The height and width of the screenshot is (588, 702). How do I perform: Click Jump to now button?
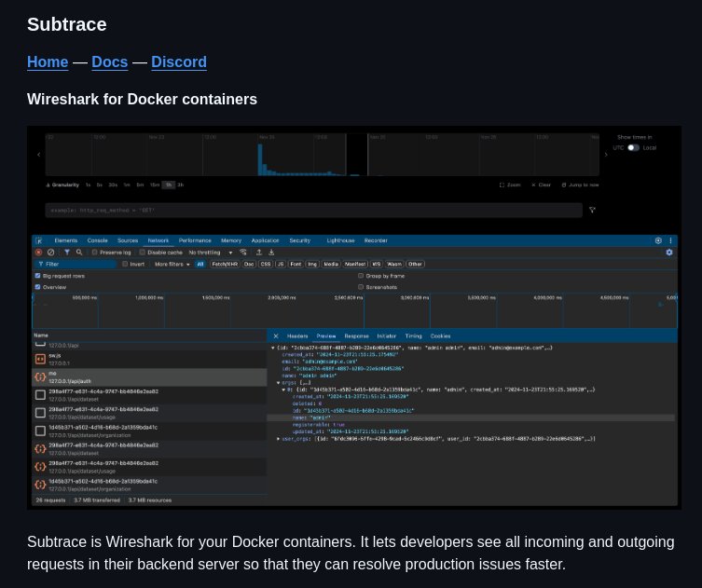[580, 185]
